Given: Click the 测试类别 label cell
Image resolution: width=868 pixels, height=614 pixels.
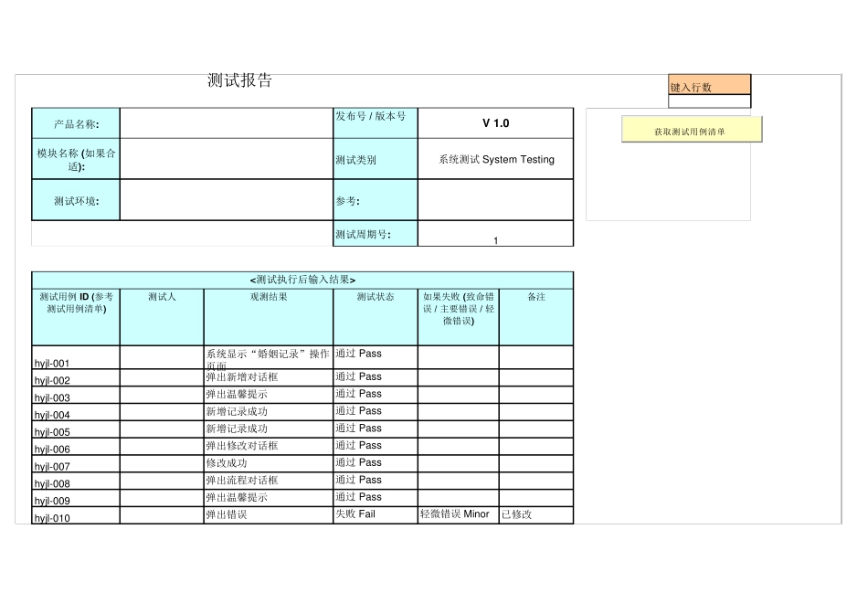Looking at the screenshot, I should click(376, 159).
